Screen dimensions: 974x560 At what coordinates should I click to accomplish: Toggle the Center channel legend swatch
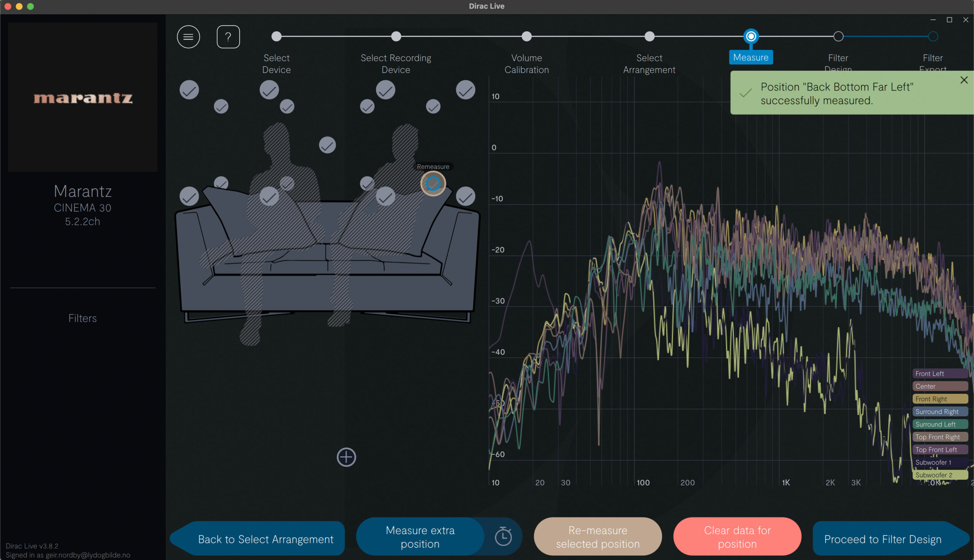click(940, 386)
